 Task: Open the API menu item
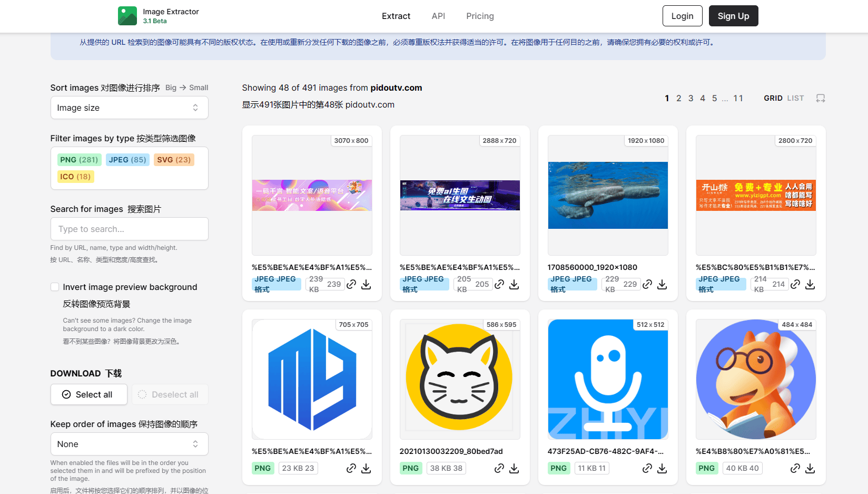pyautogui.click(x=438, y=16)
